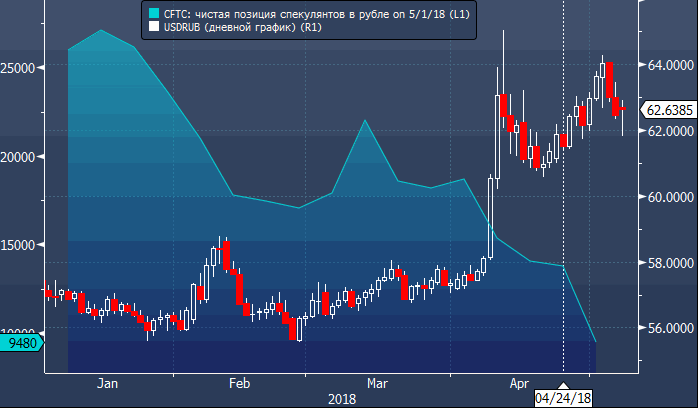Click the 20000 tick on left axis
698x408 pixels.
(x=19, y=157)
